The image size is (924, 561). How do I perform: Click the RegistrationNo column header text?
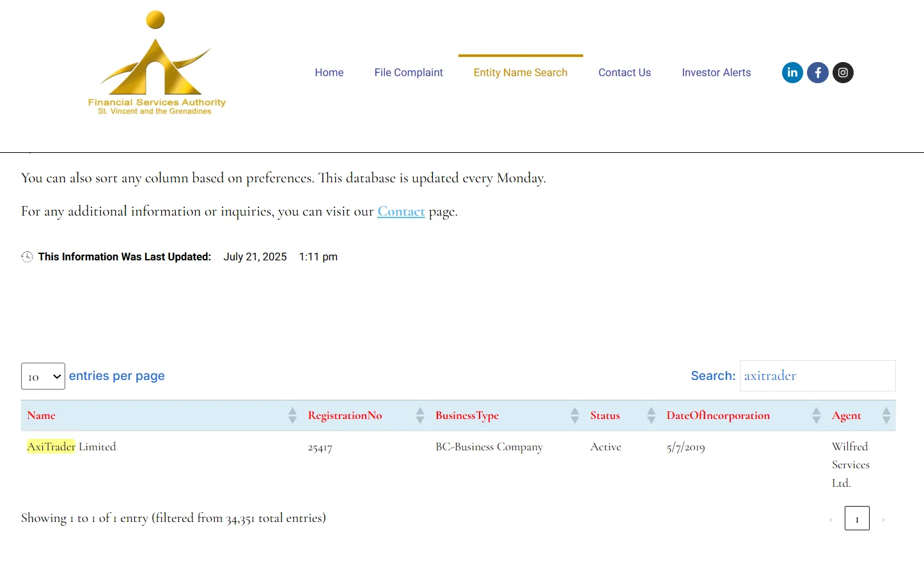pyautogui.click(x=345, y=416)
